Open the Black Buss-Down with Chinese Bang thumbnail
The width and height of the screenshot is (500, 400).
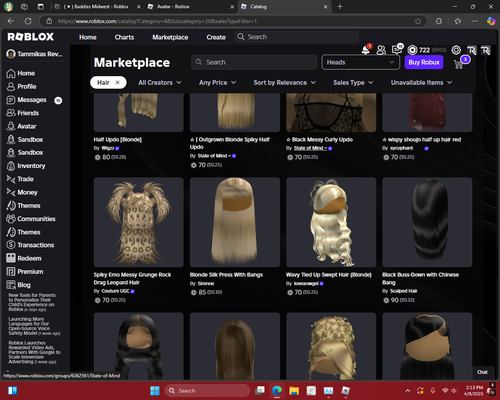(427, 222)
